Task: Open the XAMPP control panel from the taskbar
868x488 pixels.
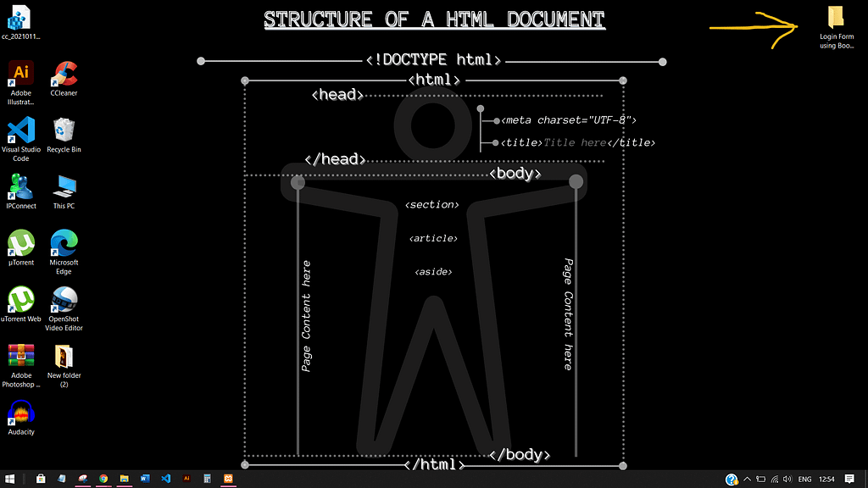Action: pyautogui.click(x=229, y=480)
